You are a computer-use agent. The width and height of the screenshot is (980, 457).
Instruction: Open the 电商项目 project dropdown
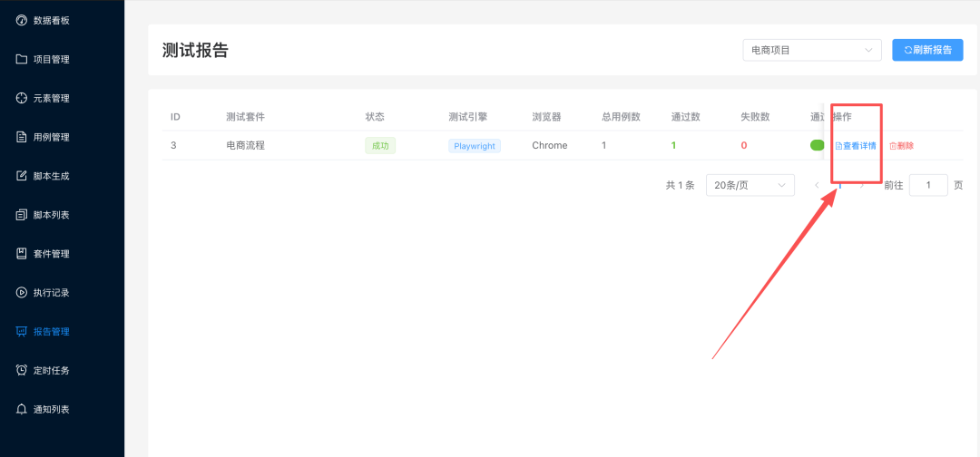pos(812,50)
